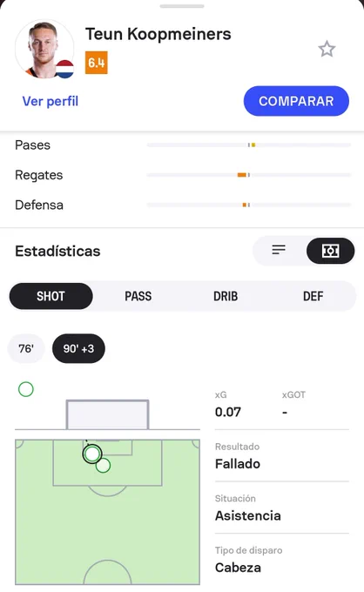Viewport: 364px width, 592px height.
Task: Tap the Regates rating bar
Action: click(249, 175)
